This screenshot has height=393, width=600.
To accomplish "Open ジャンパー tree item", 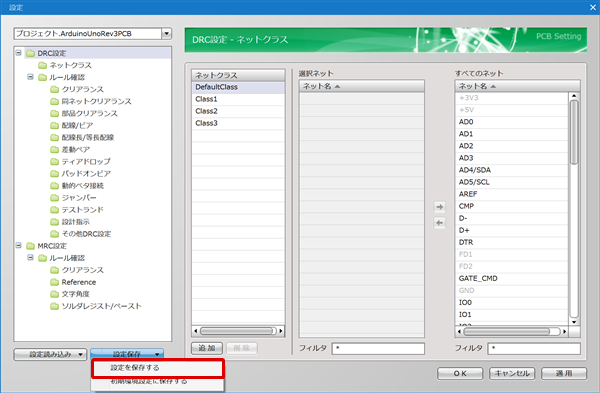I will [79, 198].
